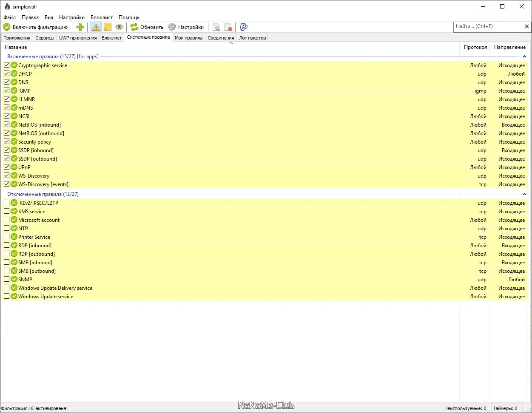Uncheck the SSDP [inbound] rule checkbox
This screenshot has width=532, height=413.
(6, 150)
